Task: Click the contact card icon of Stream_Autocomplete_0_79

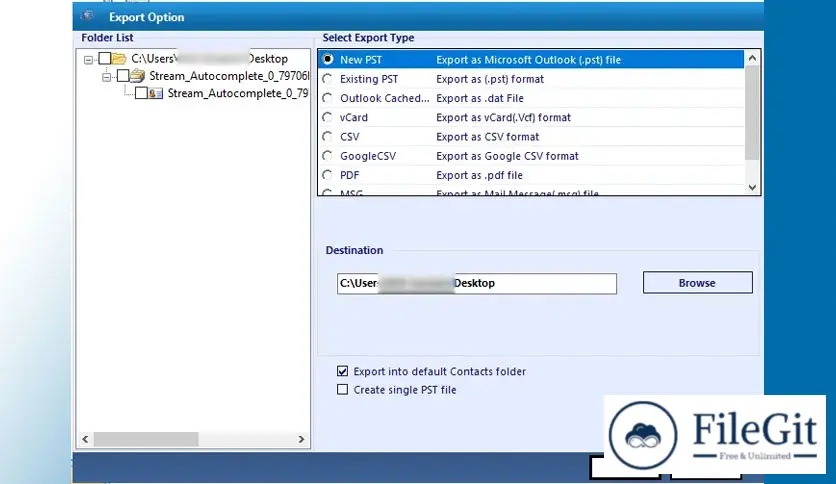Action: [156, 94]
